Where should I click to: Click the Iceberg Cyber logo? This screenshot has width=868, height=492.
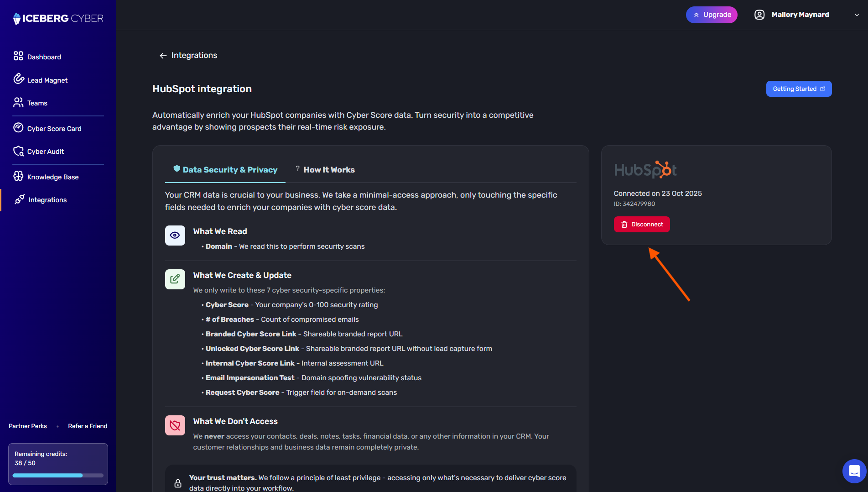tap(58, 18)
